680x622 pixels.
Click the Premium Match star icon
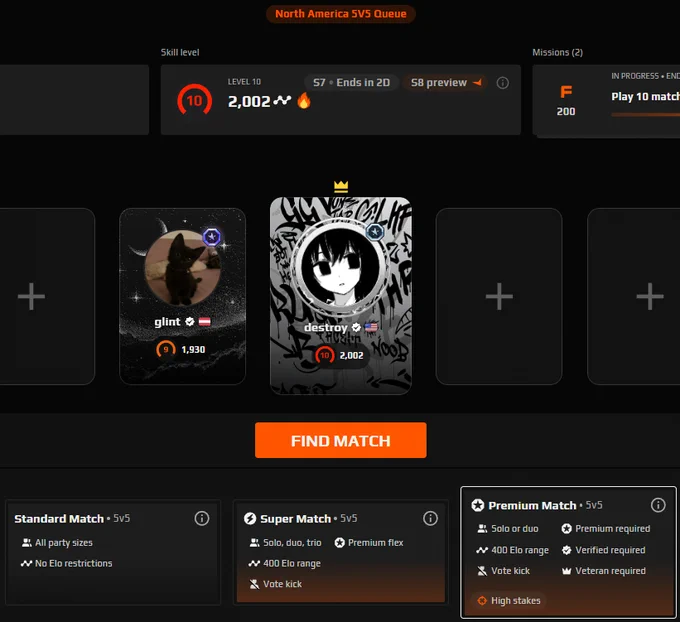[477, 505]
